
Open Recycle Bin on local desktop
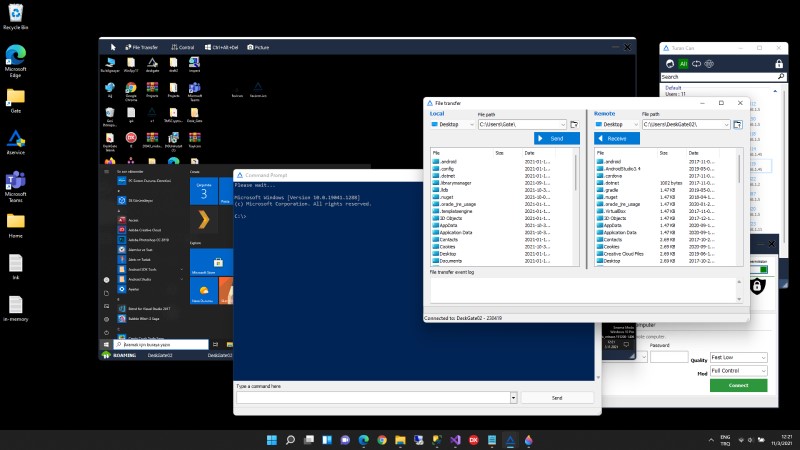click(15, 17)
